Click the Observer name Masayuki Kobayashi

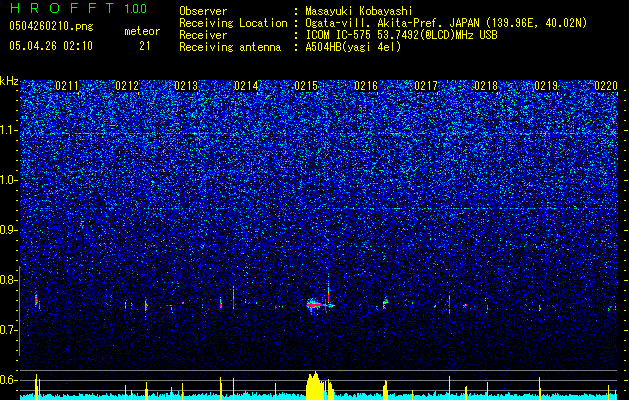pyautogui.click(x=359, y=11)
